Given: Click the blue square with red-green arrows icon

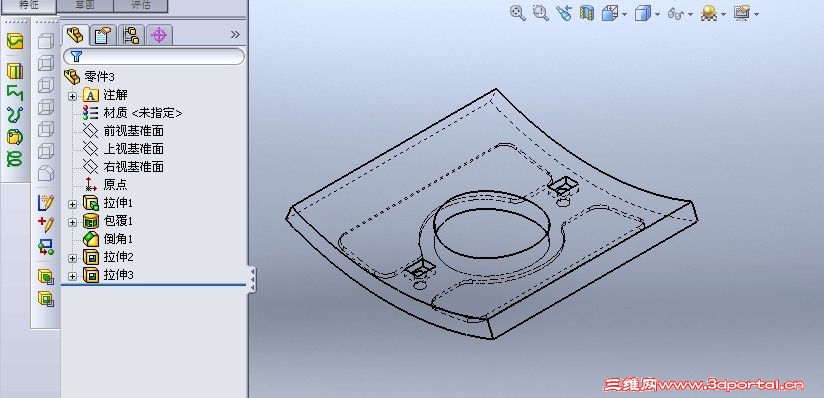Looking at the screenshot, I should click(46, 247).
